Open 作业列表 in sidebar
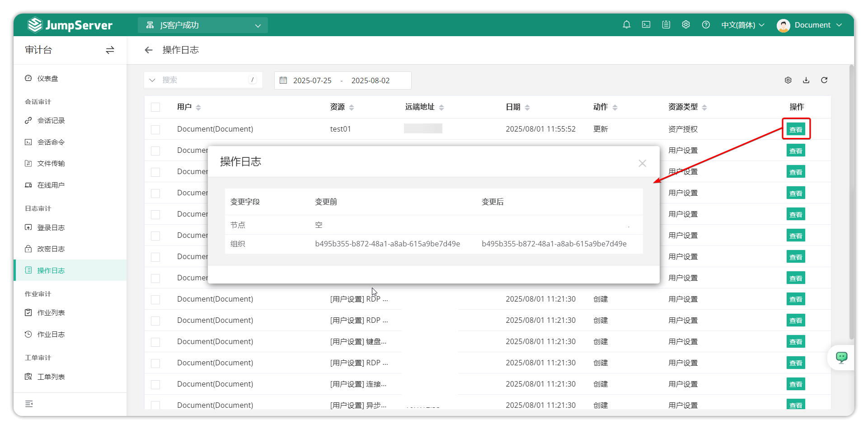 click(x=70, y=313)
